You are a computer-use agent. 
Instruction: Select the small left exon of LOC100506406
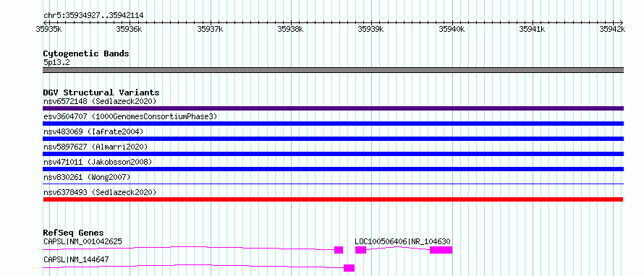360,250
